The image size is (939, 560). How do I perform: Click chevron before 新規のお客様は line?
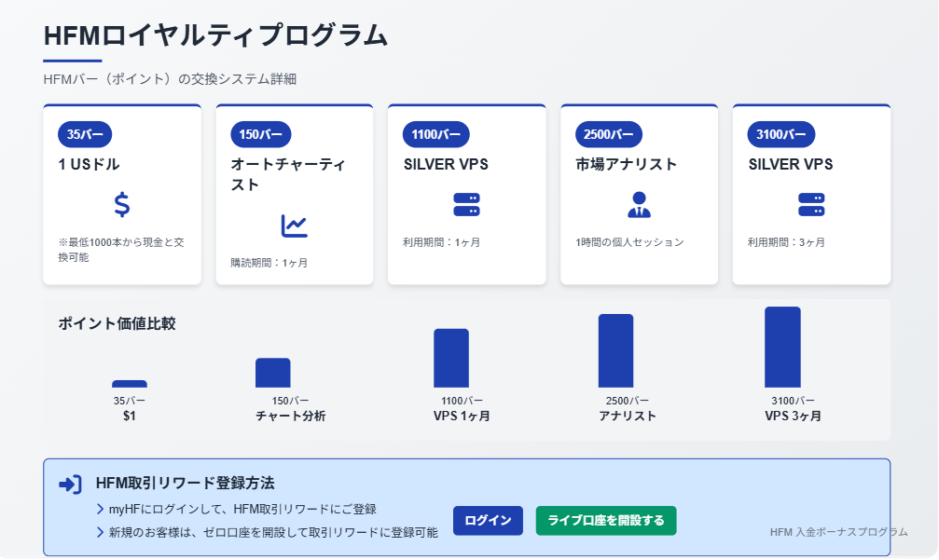tap(100, 532)
